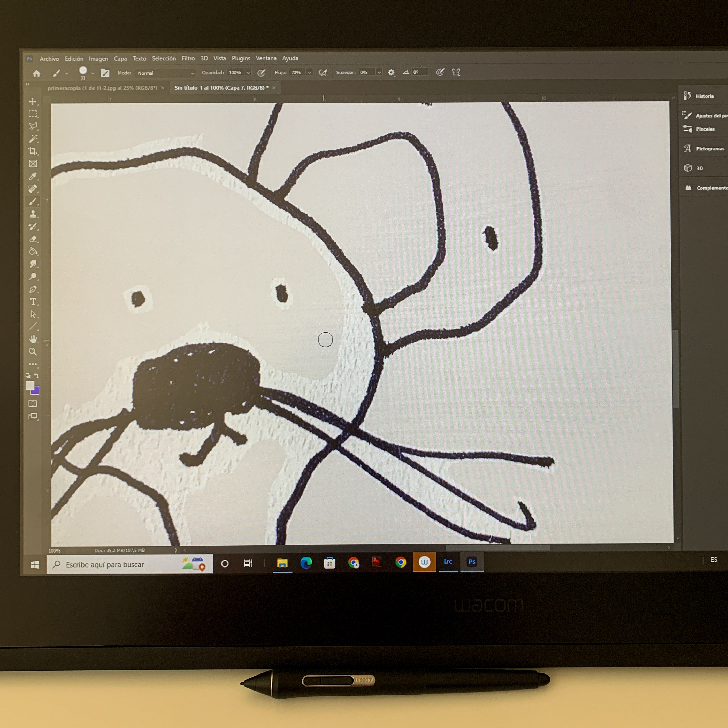The width and height of the screenshot is (728, 728).
Task: Choose the Hand tool
Action: pos(33,339)
